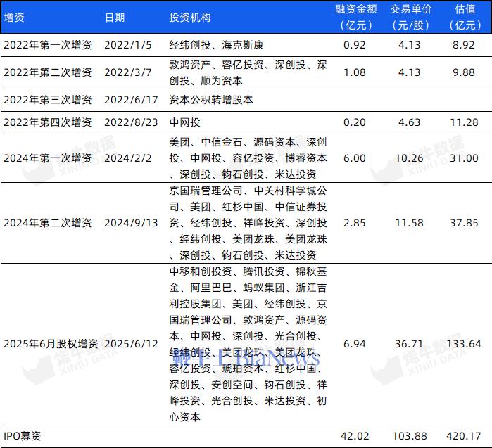Click funding amount 0.20
The image size is (492, 448).
(x=355, y=122)
